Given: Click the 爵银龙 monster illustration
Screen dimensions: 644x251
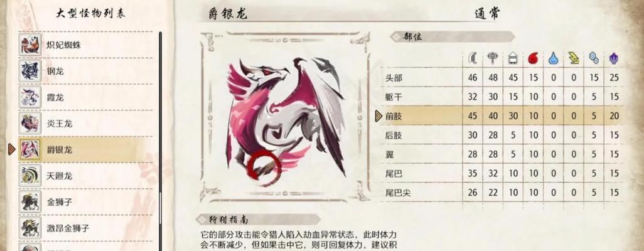Looking at the screenshot, I should [x=286, y=120].
